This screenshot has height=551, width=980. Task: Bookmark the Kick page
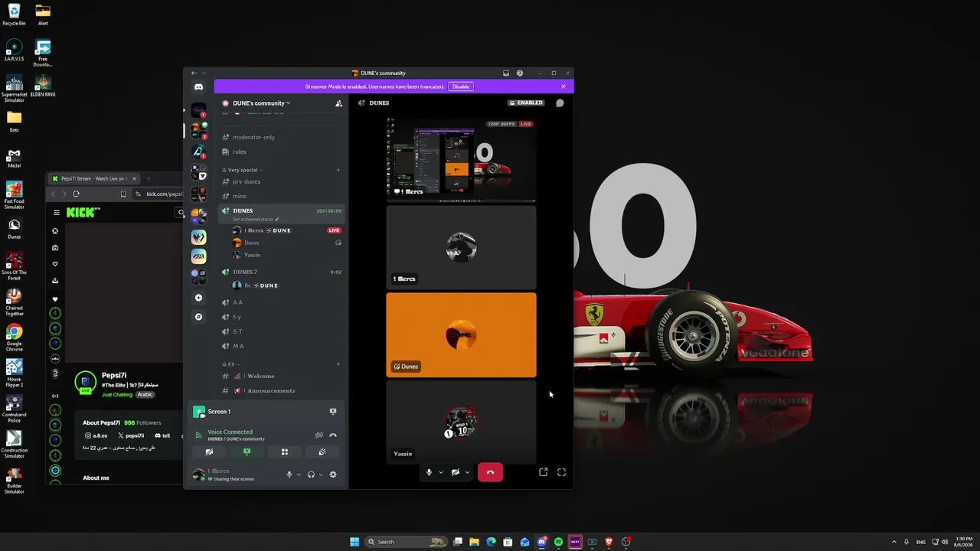[123, 194]
